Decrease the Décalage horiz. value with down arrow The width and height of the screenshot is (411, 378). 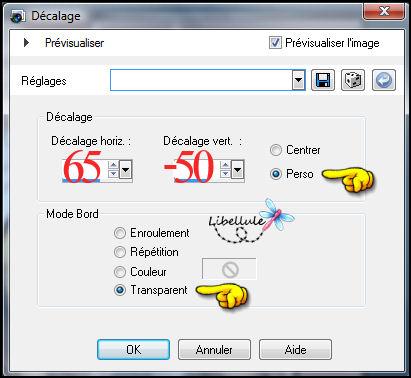tap(113, 174)
